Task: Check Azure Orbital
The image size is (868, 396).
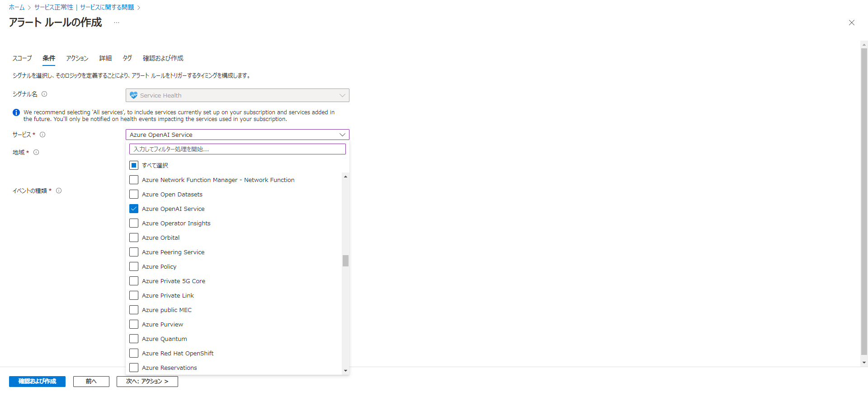Action: [x=134, y=238]
